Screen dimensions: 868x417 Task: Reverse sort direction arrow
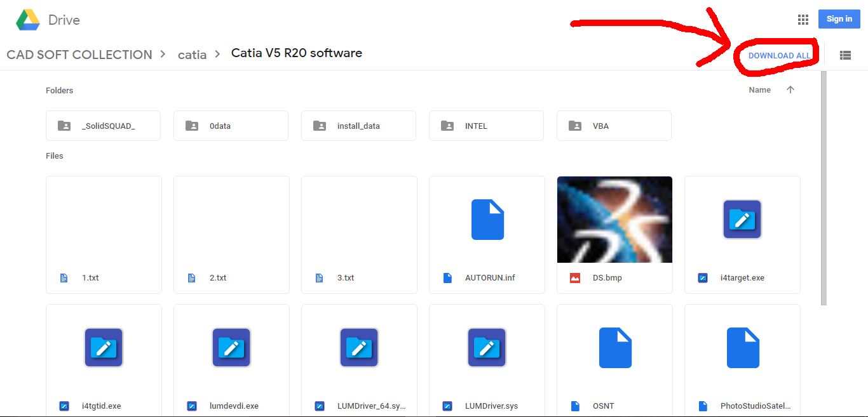pos(790,89)
